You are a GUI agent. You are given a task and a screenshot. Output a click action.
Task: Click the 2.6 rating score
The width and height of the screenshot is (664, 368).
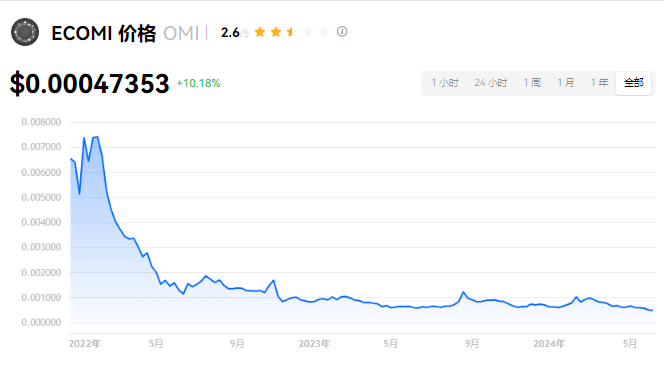pos(230,33)
